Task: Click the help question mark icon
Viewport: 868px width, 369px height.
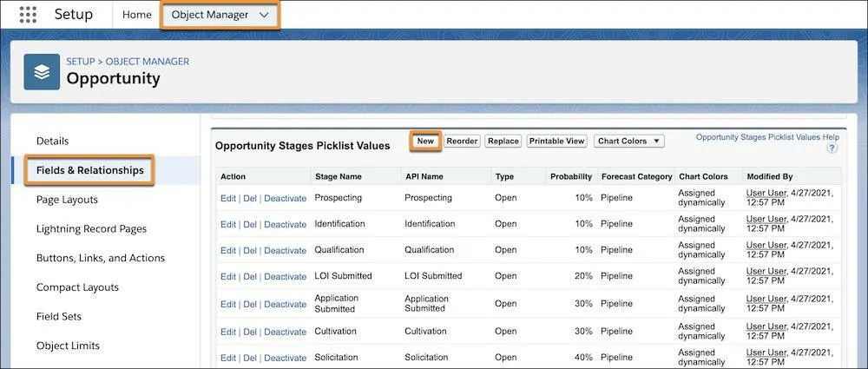Action: tap(832, 148)
